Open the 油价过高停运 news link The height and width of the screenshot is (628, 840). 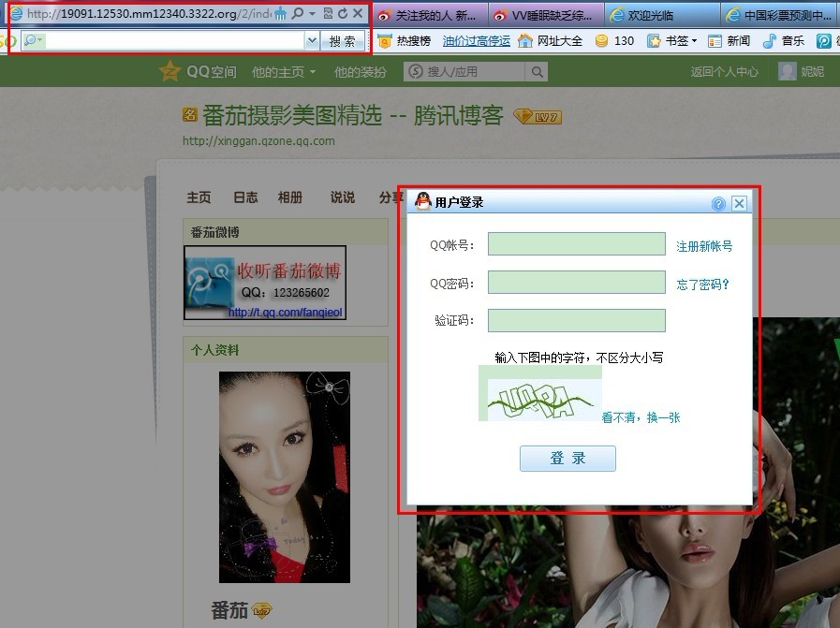click(x=477, y=40)
